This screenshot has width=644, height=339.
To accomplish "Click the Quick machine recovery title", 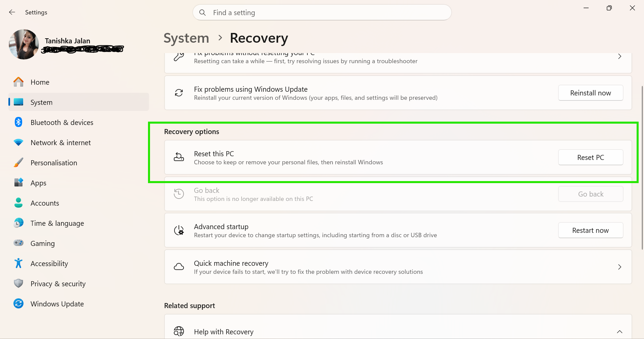I will 231,263.
